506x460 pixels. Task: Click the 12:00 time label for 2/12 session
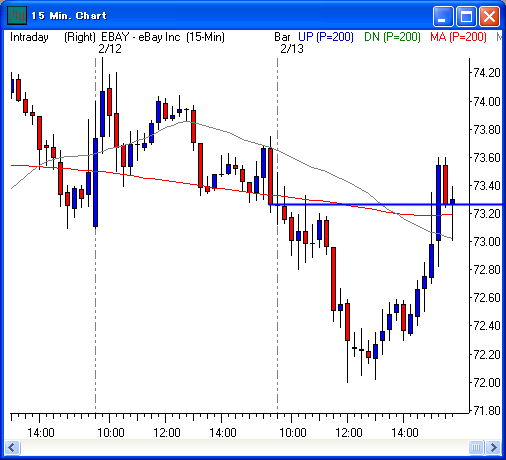[167, 433]
